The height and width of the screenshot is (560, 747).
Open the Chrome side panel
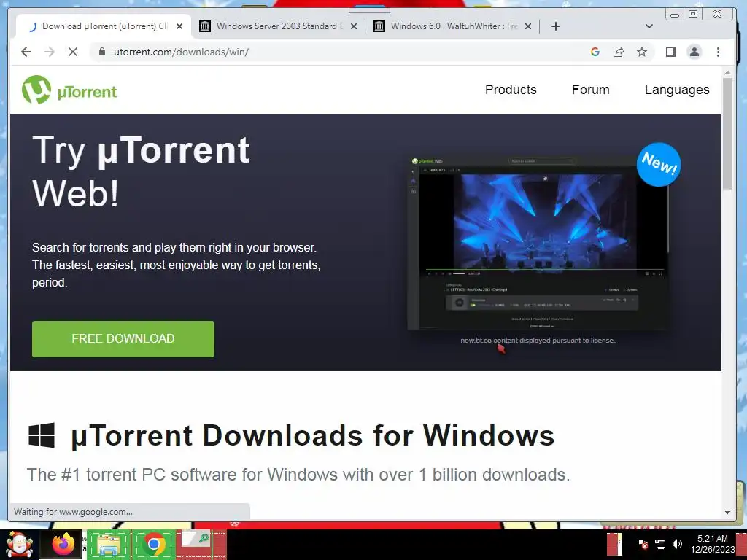tap(671, 52)
